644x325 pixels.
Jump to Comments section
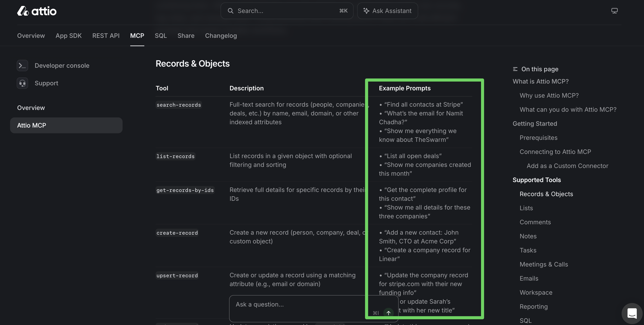535,222
